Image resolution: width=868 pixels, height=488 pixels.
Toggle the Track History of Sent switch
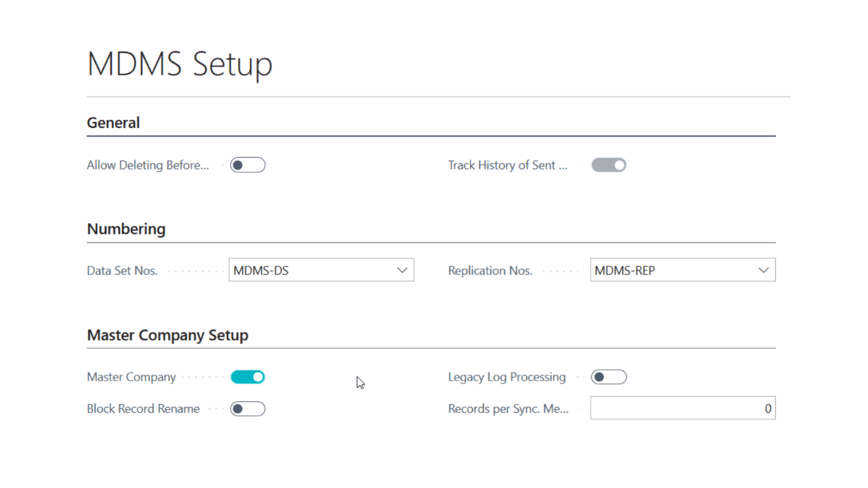(608, 165)
